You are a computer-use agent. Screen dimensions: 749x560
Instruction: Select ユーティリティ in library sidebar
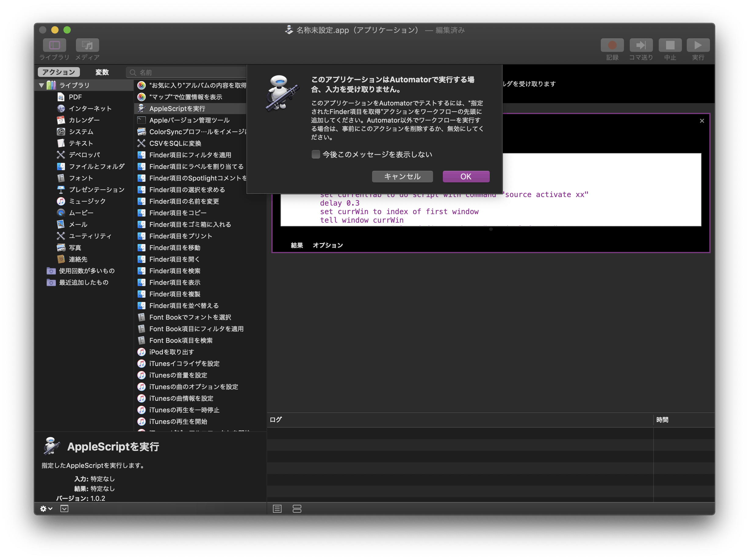(90, 236)
